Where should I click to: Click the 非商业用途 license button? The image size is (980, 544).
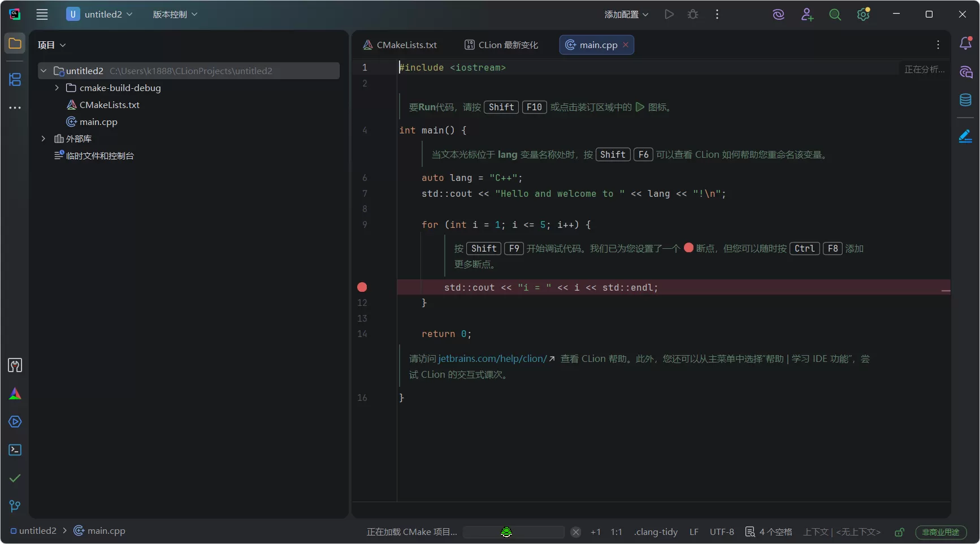940,532
